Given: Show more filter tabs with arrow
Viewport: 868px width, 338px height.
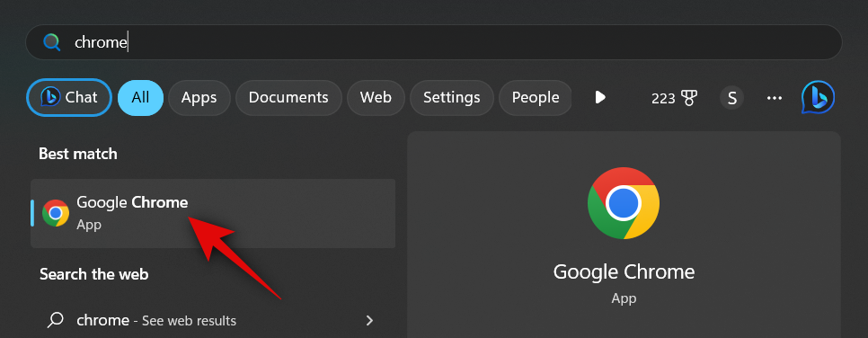Looking at the screenshot, I should (600, 97).
